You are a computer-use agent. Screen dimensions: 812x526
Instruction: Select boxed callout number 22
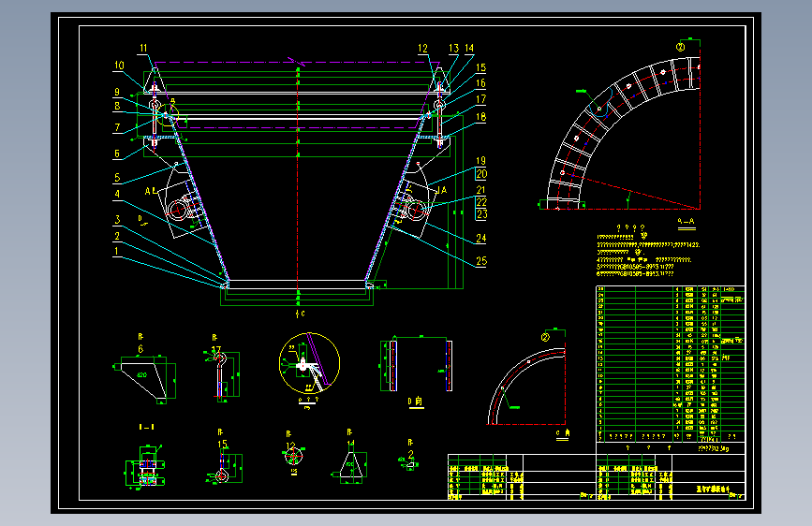coord(481,202)
